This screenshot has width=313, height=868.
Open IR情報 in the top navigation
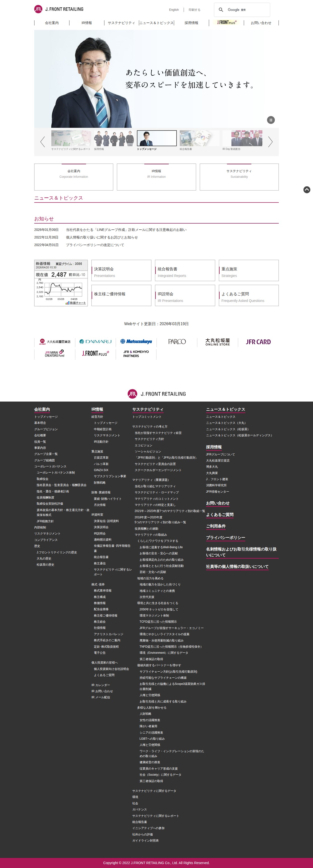(x=87, y=23)
